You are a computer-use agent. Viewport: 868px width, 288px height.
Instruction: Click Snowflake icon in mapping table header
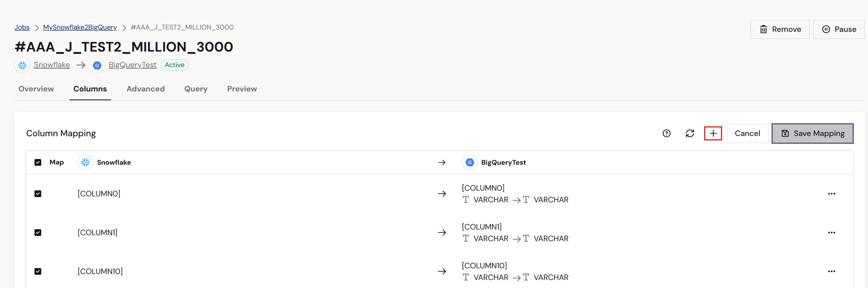[x=86, y=162]
